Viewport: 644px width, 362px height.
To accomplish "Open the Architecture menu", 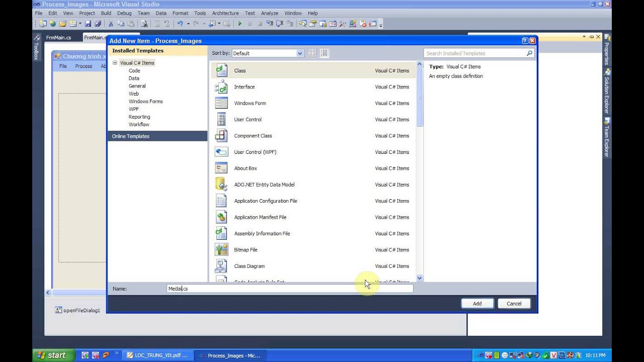I will click(225, 13).
